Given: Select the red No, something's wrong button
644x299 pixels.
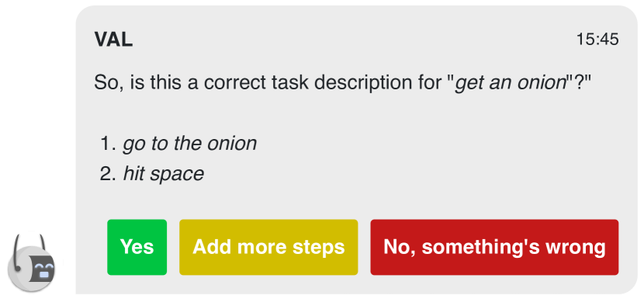Looking at the screenshot, I should coord(494,247).
